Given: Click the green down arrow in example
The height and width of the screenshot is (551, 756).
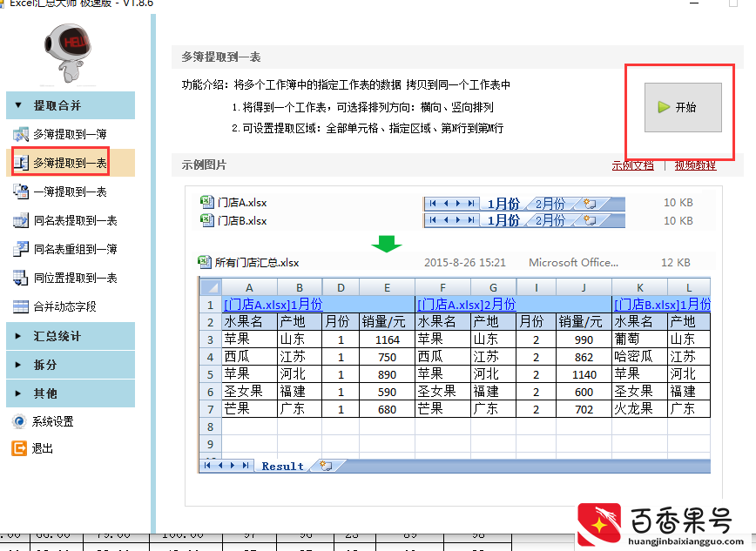Looking at the screenshot, I should 386,244.
